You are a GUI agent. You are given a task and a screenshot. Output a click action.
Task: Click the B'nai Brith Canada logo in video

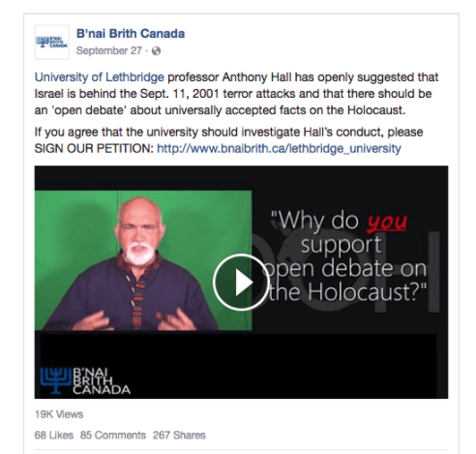click(85, 380)
